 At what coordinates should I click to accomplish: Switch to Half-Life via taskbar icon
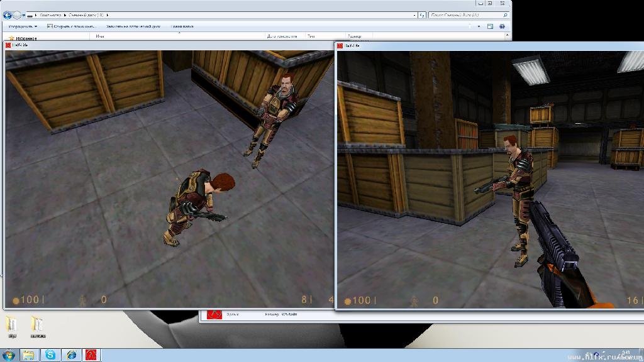pos(91,355)
